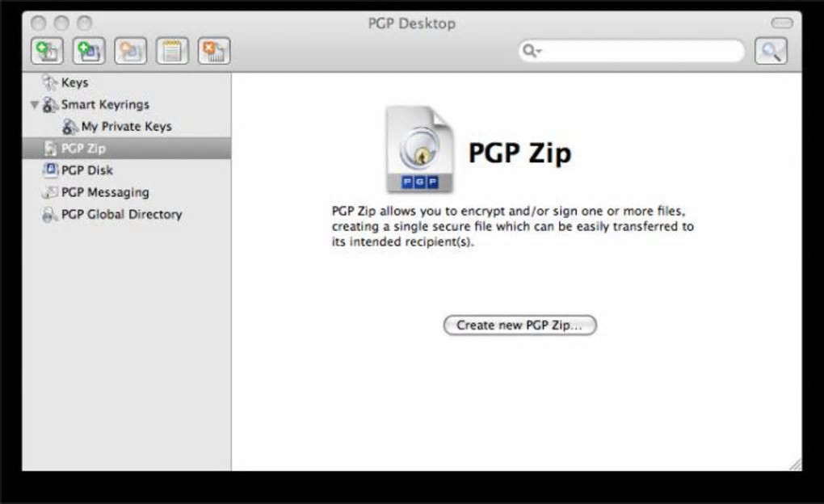The width and height of the screenshot is (824, 504).
Task: Click the shredder toolbar icon with orange X
Action: tap(214, 51)
